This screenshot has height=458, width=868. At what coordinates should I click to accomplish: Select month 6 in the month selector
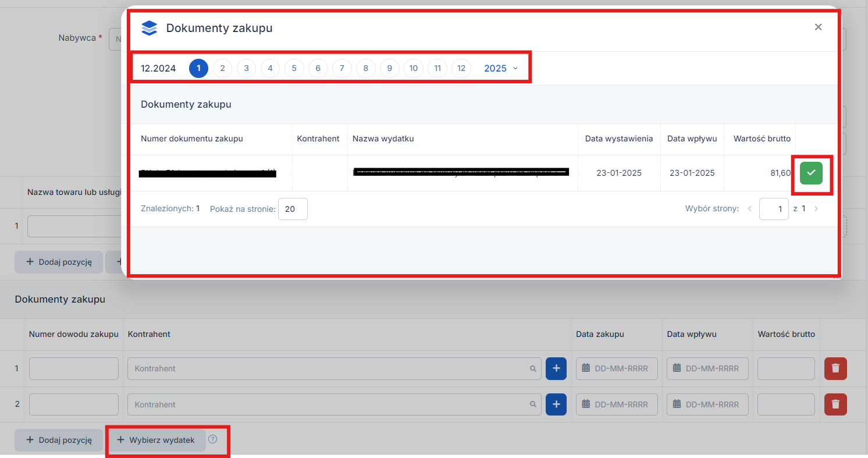(318, 68)
